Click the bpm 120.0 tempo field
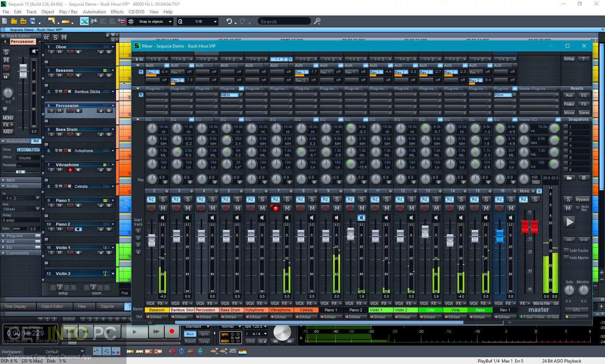This screenshot has height=364, width=605. pyautogui.click(x=256, y=327)
